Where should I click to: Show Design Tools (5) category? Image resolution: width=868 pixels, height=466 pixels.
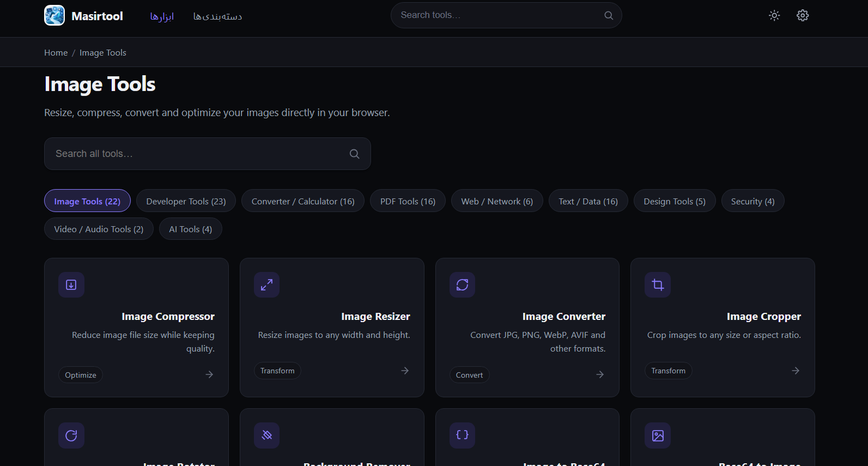point(675,201)
